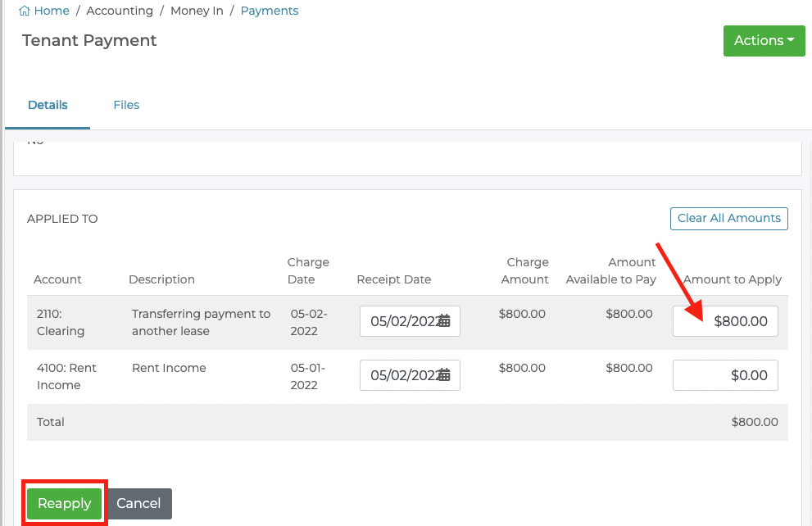The width and height of the screenshot is (812, 526).
Task: Click the Home icon in breadcrumb
Action: [x=25, y=11]
